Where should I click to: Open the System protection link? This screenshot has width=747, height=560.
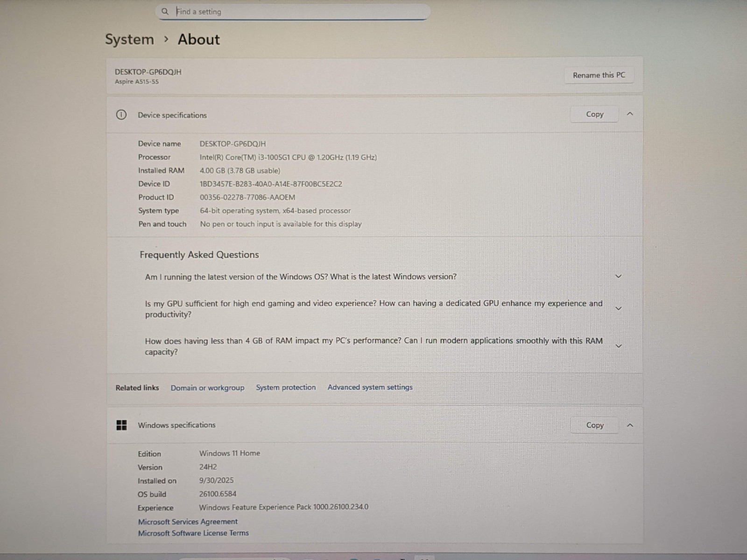click(x=286, y=387)
